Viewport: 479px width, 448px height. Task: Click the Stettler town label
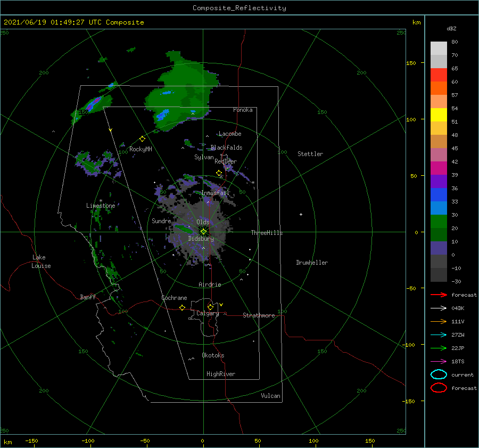(310, 154)
